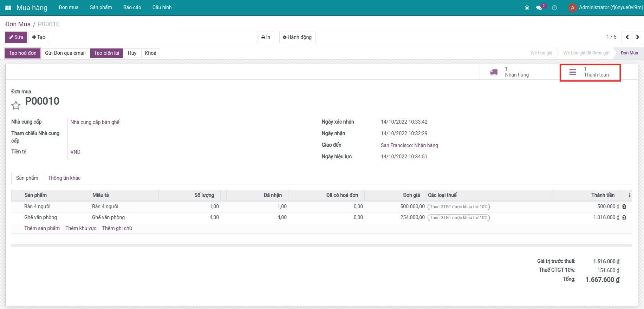Go to the next record arrow
The image size is (644, 309).
click(x=638, y=37)
